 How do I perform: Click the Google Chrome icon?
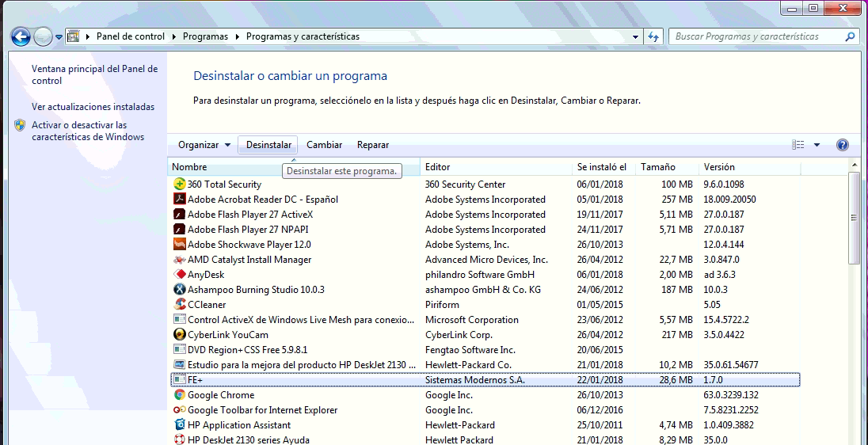coord(179,395)
